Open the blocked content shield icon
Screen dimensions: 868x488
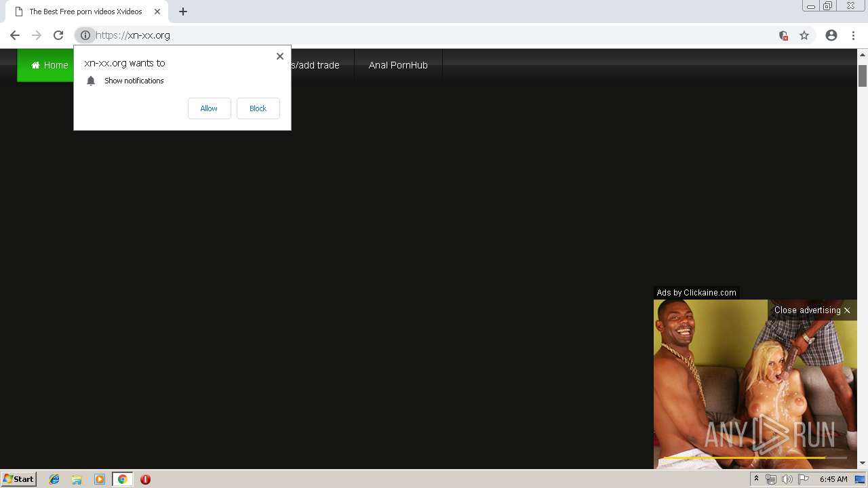click(783, 35)
